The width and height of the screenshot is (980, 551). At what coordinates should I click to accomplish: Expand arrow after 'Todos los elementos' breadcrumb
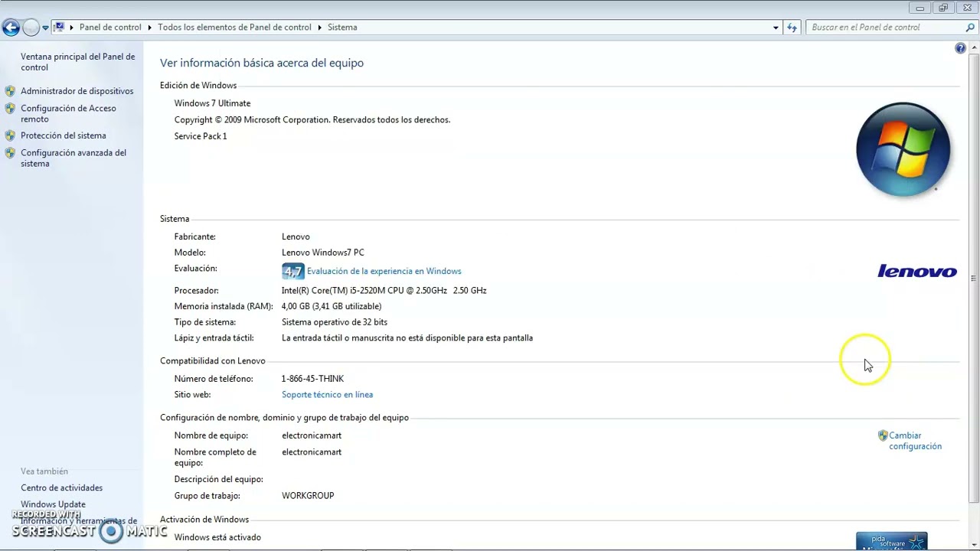click(319, 28)
